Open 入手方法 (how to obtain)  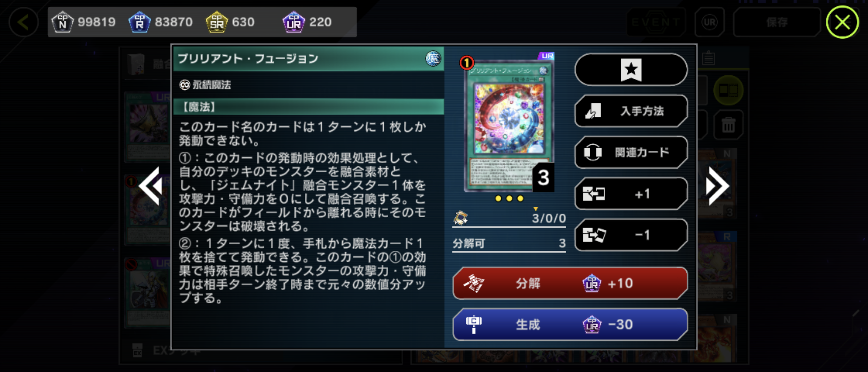[x=631, y=111]
